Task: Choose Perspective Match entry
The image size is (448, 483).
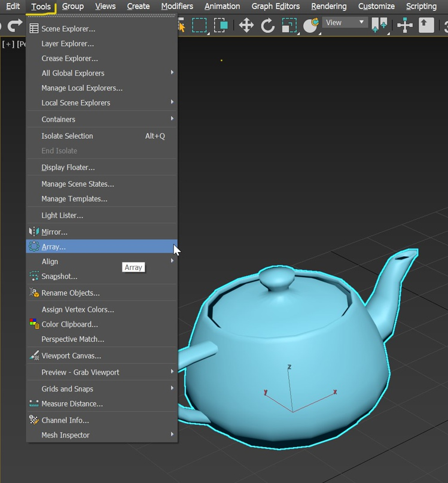Action: 102,339
